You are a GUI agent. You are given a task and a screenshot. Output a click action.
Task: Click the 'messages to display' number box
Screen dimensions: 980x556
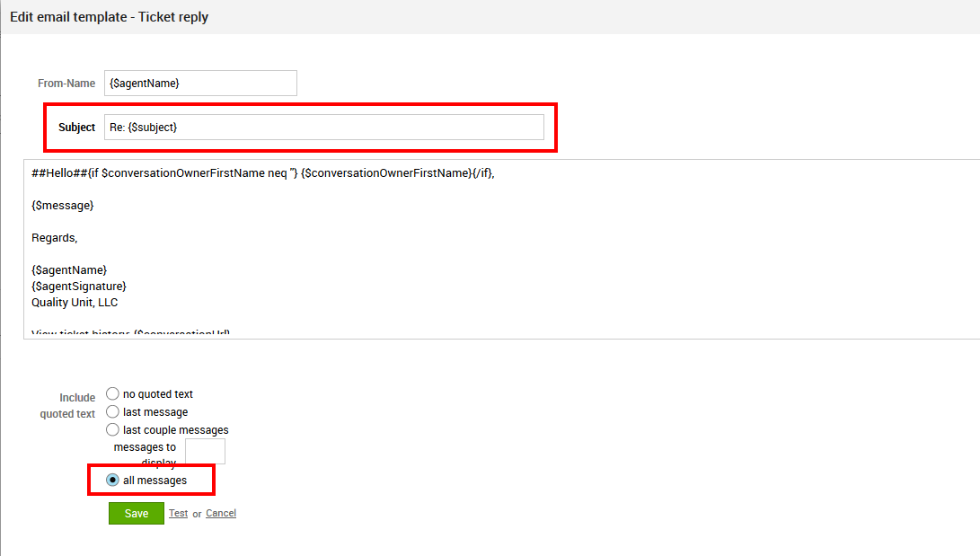(x=205, y=451)
